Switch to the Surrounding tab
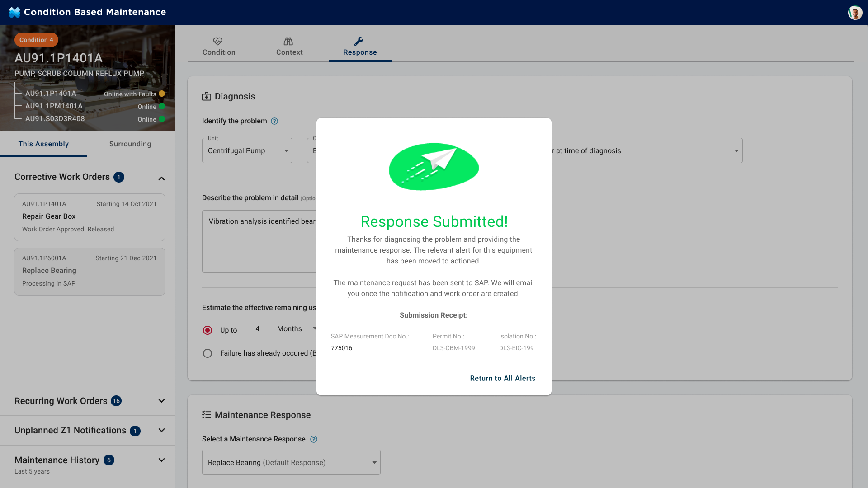 coord(130,144)
